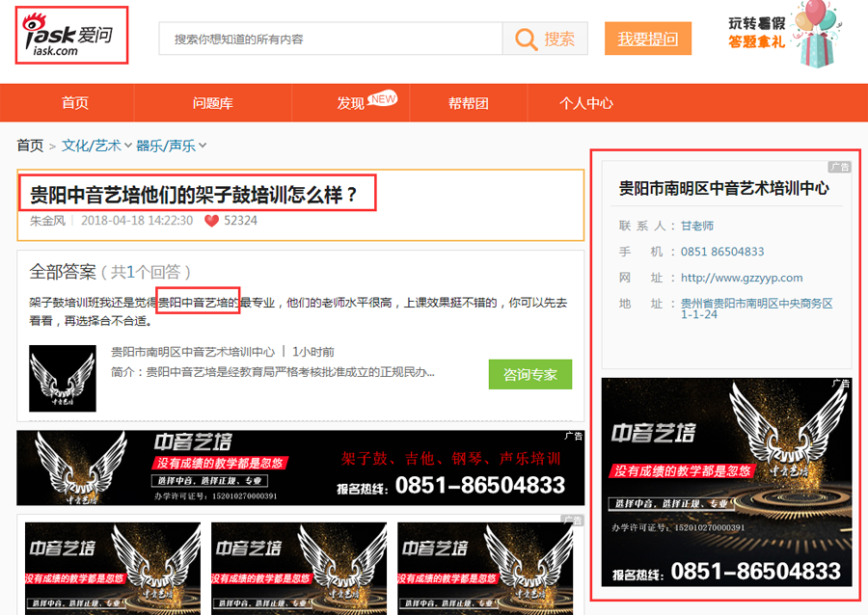Open the sidebar 中音艺培 poster ad
The width and height of the screenshot is (868, 615).
(726, 482)
